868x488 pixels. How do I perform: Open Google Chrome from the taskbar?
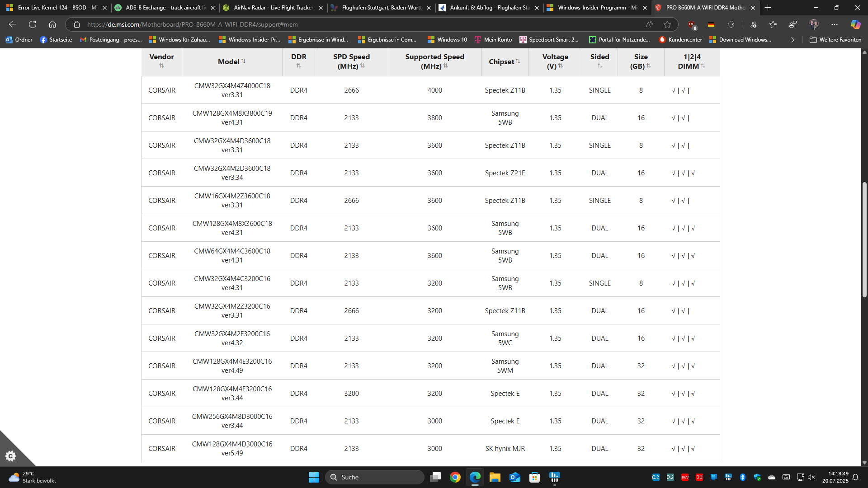click(455, 477)
